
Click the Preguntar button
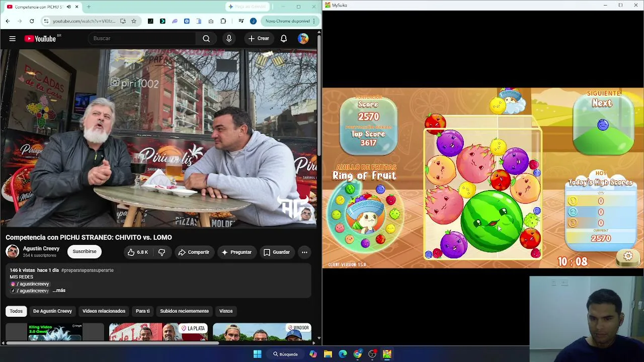point(236,252)
